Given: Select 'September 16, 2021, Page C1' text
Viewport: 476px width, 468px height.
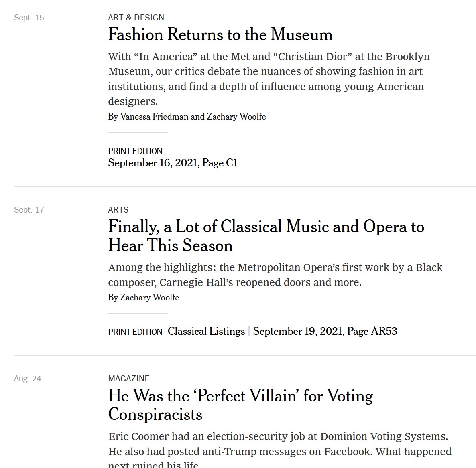Looking at the screenshot, I should pos(173,163).
